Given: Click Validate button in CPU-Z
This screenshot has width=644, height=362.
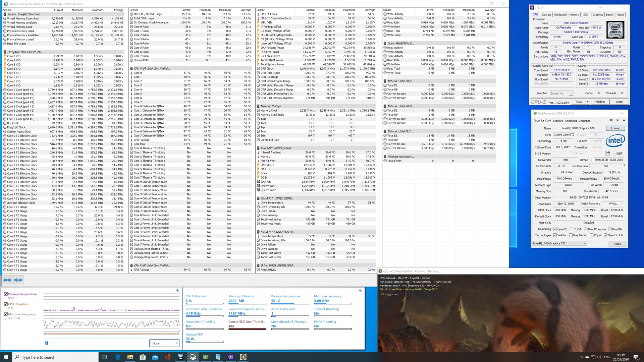Looking at the screenshot, I should click(x=600, y=102).
